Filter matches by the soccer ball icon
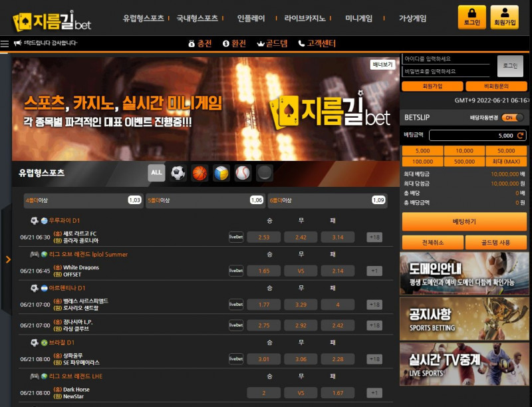 178,174
